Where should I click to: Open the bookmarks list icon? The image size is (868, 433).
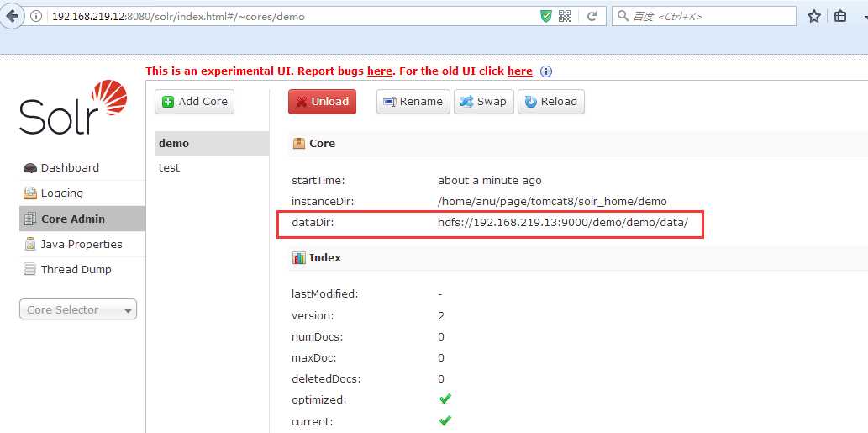[x=839, y=16]
